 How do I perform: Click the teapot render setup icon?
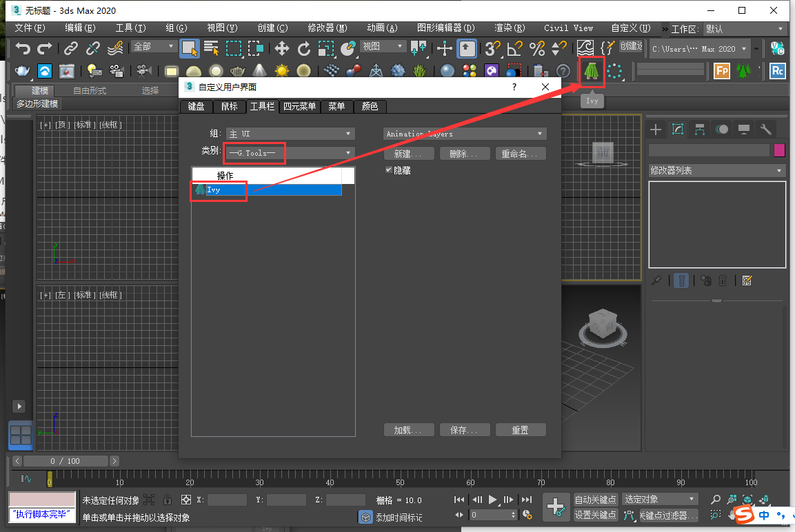pyautogui.click(x=23, y=71)
